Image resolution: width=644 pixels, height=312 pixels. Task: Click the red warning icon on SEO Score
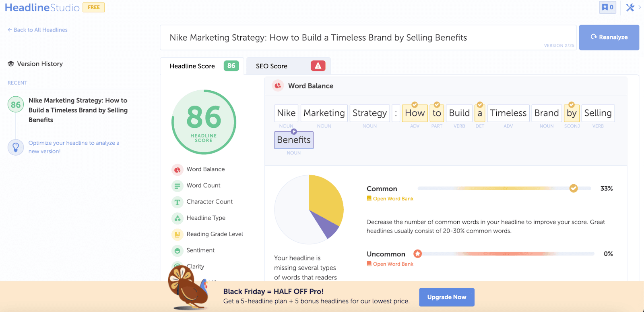click(x=318, y=66)
